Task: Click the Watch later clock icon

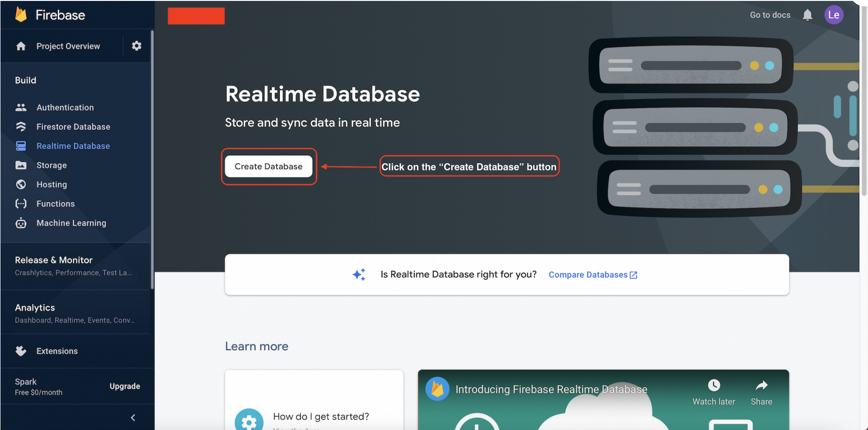Action: tap(714, 385)
